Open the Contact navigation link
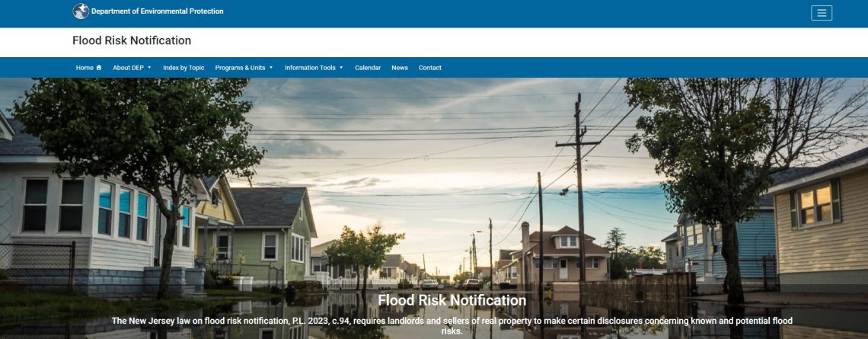 [429, 68]
